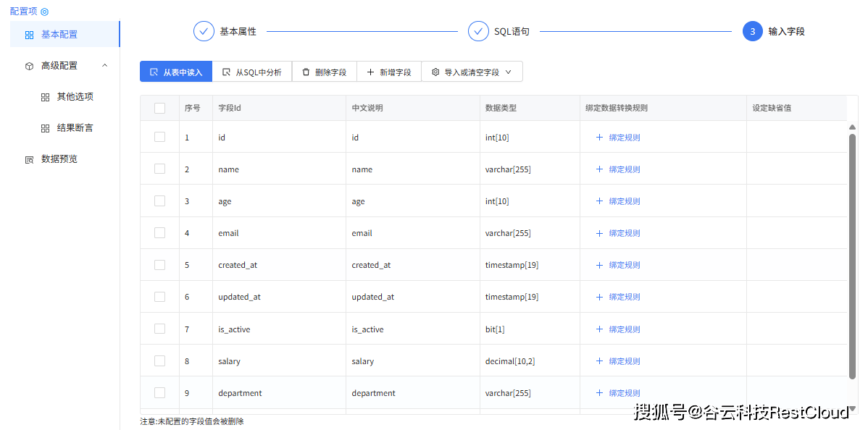Viewport: 868px width, 430px height.
Task: Click the checkmark circle for SQL语句 step
Action: tap(478, 31)
